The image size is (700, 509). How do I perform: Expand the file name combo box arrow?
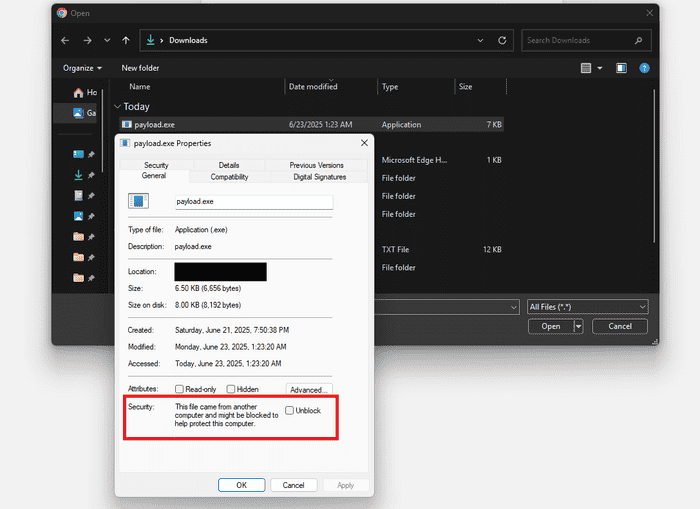tap(513, 307)
